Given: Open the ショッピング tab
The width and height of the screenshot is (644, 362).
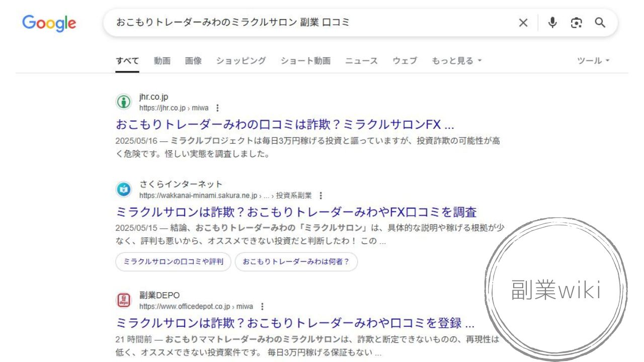Looking at the screenshot, I should point(241,61).
